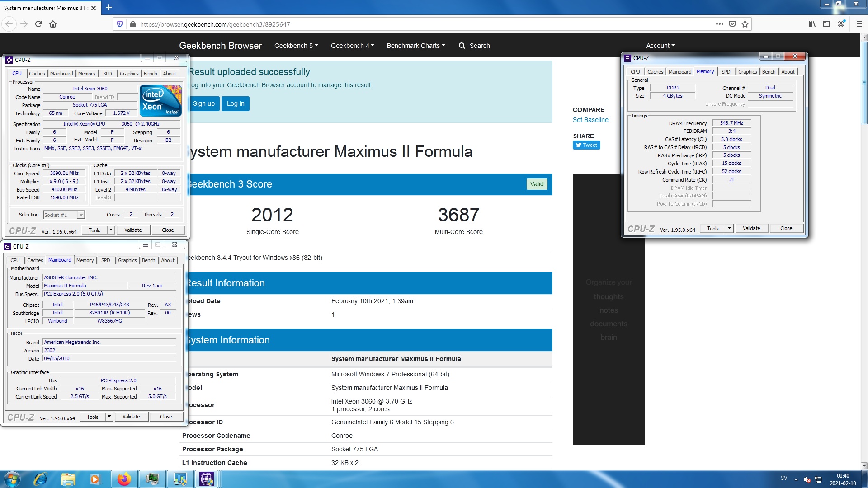Image resolution: width=868 pixels, height=488 pixels.
Task: Switch to CPU tab in Mainboard CPU-Z window
Action: pyautogui.click(x=15, y=260)
